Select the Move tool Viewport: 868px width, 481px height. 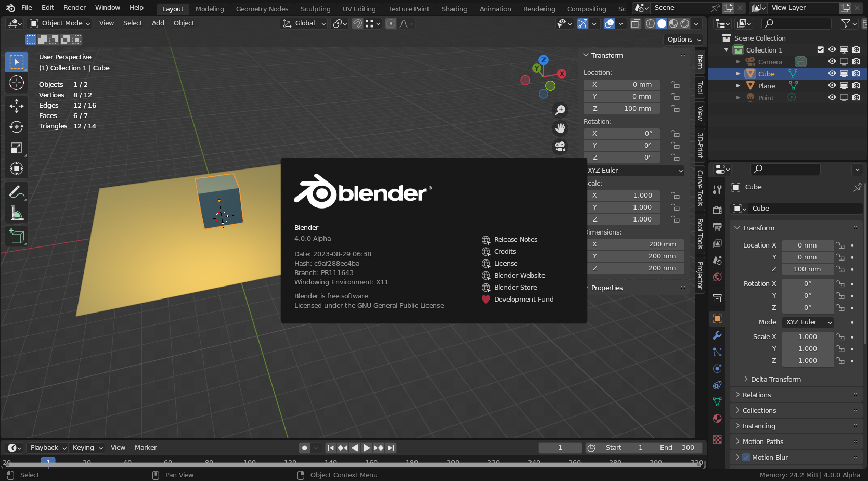tap(17, 106)
